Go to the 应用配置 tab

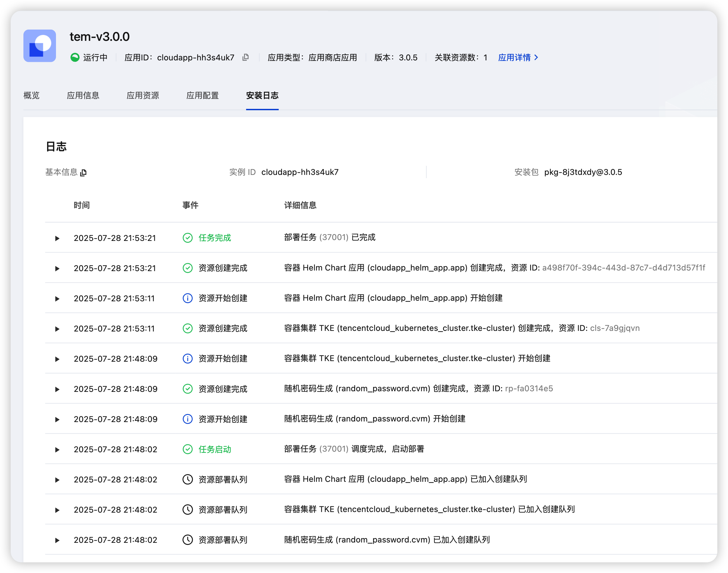[x=202, y=96]
